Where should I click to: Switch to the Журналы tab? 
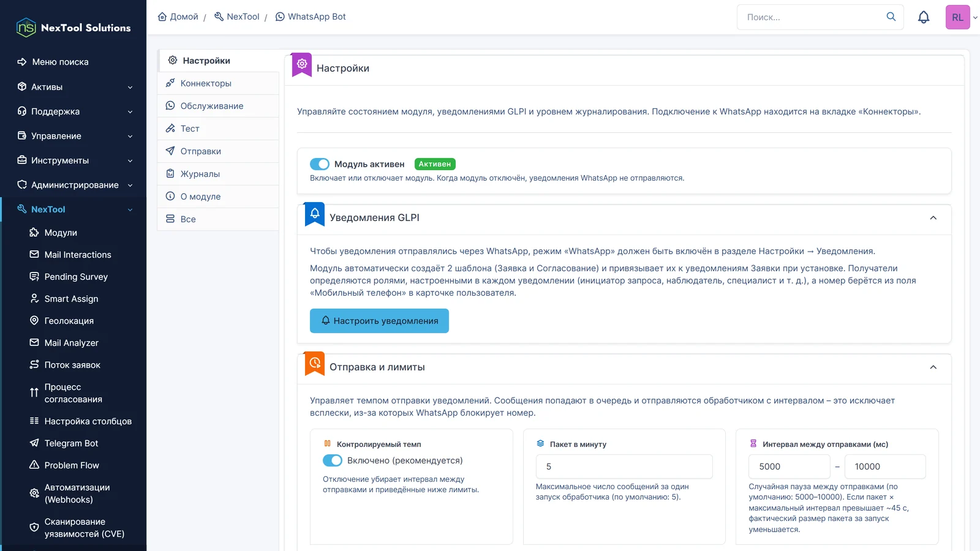pyautogui.click(x=218, y=174)
